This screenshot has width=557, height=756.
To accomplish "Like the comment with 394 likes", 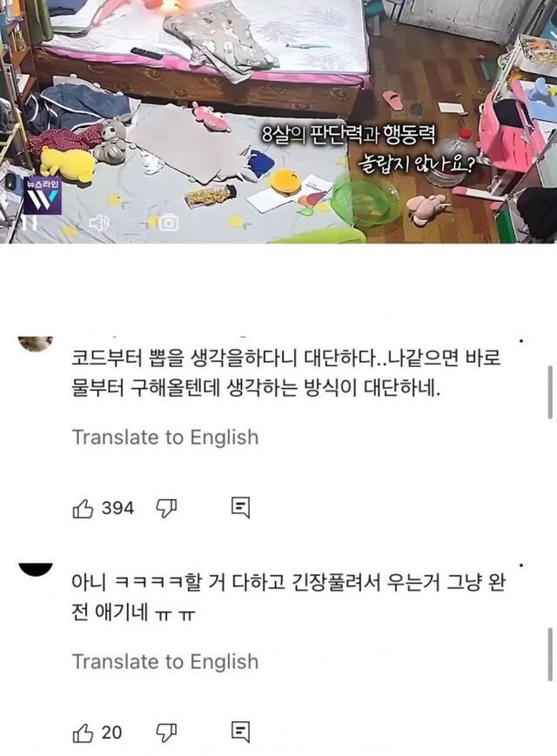I will (83, 509).
